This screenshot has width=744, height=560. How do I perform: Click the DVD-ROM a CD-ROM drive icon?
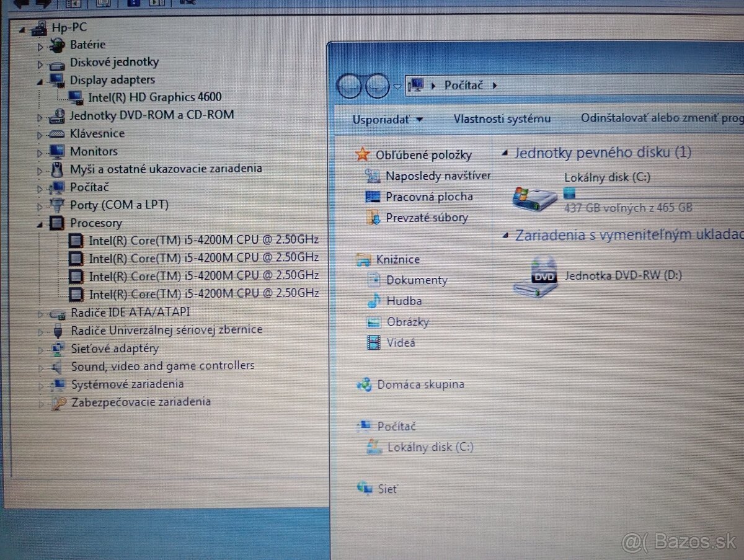click(x=57, y=115)
